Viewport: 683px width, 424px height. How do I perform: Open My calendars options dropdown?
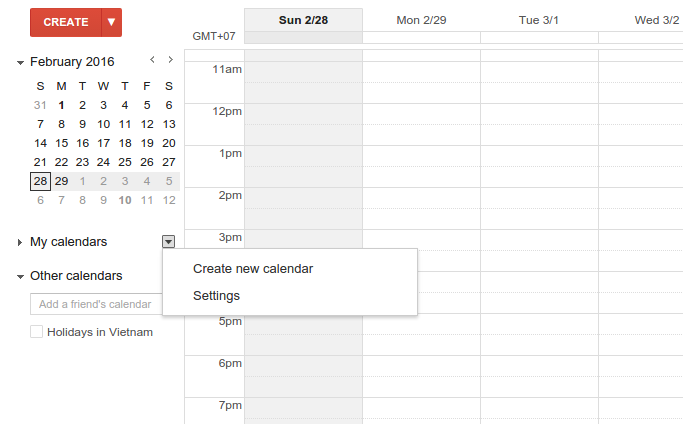point(168,241)
